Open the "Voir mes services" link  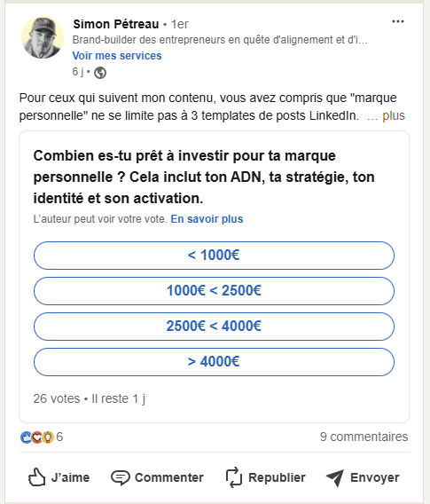tap(117, 56)
